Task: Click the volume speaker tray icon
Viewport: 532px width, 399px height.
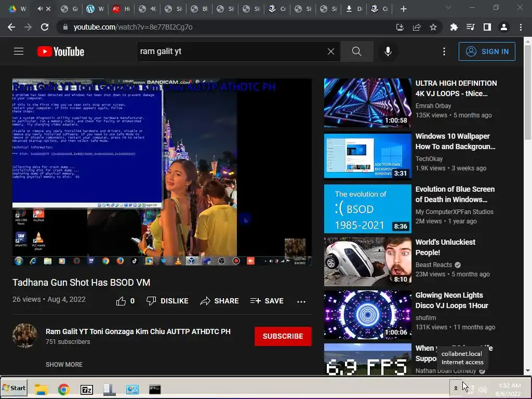Action: click(483, 389)
